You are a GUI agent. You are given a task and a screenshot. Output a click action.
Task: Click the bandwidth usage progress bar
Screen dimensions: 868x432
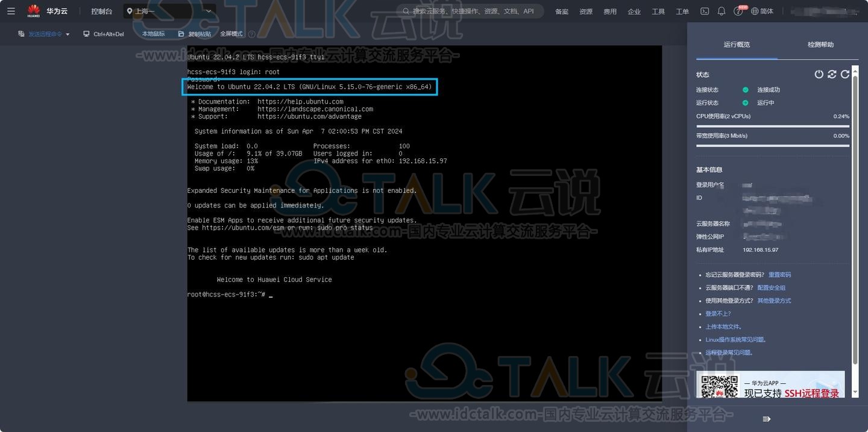(773, 146)
